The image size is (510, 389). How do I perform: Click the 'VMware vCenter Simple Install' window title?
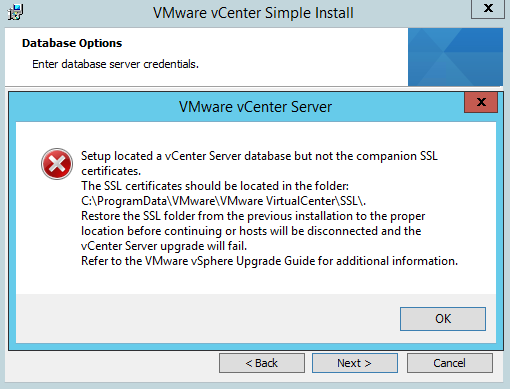pos(253,13)
